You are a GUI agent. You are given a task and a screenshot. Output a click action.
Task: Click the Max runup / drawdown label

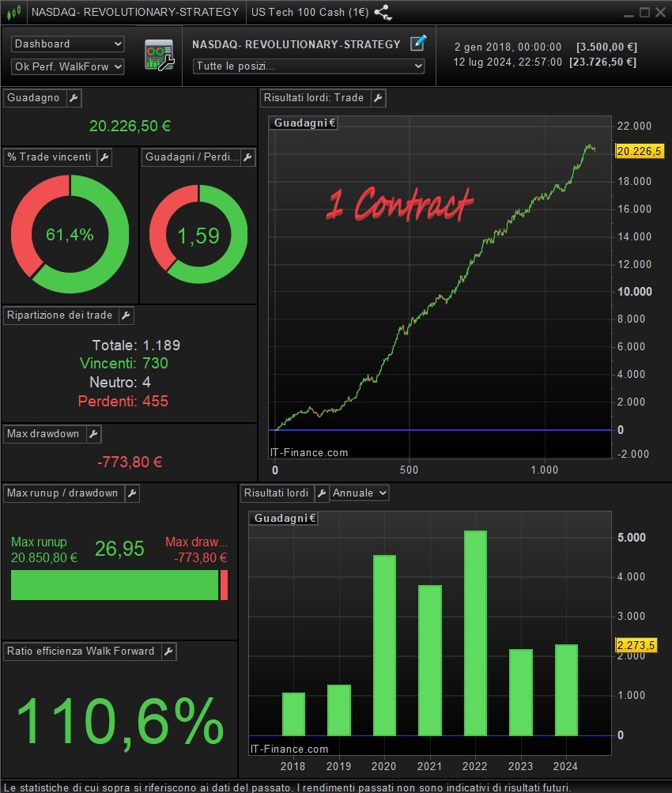tap(62, 493)
